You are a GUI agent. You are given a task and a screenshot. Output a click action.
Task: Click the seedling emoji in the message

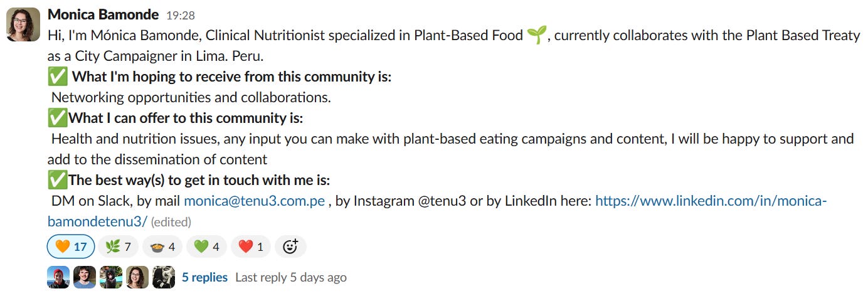(x=537, y=35)
